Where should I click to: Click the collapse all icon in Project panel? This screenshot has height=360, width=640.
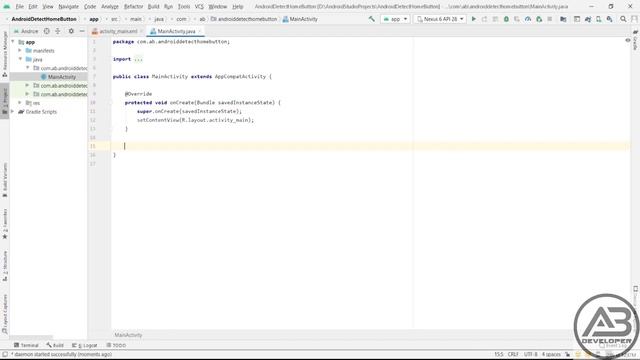(58, 31)
